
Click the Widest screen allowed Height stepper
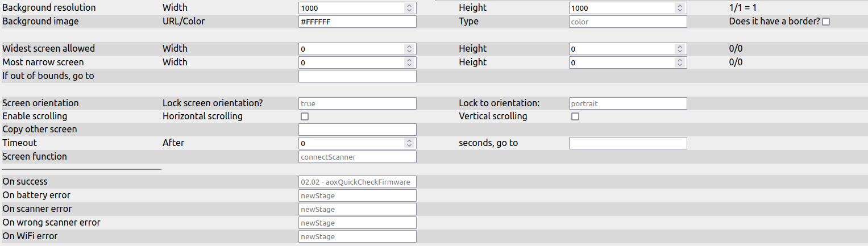pos(679,49)
